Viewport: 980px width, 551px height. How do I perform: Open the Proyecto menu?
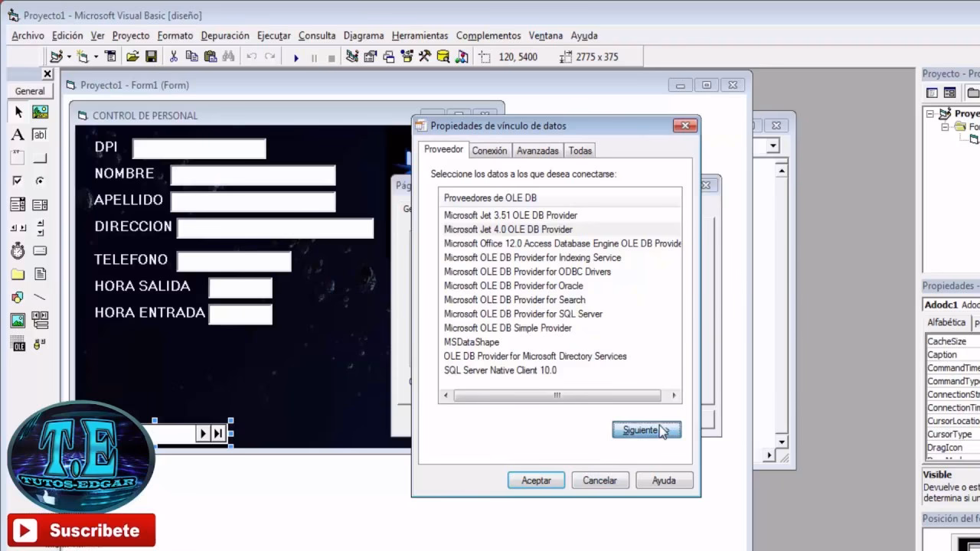130,35
